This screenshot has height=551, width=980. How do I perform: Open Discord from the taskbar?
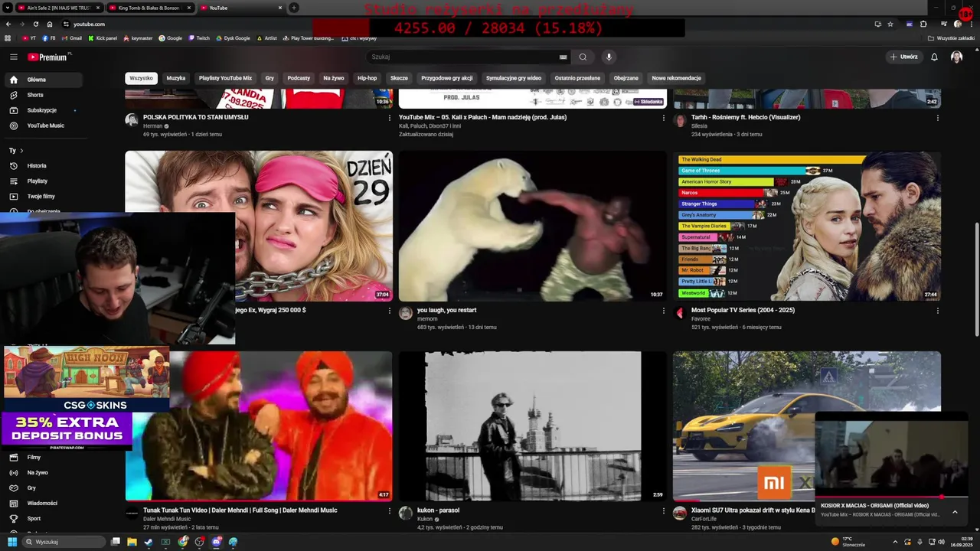coord(217,542)
